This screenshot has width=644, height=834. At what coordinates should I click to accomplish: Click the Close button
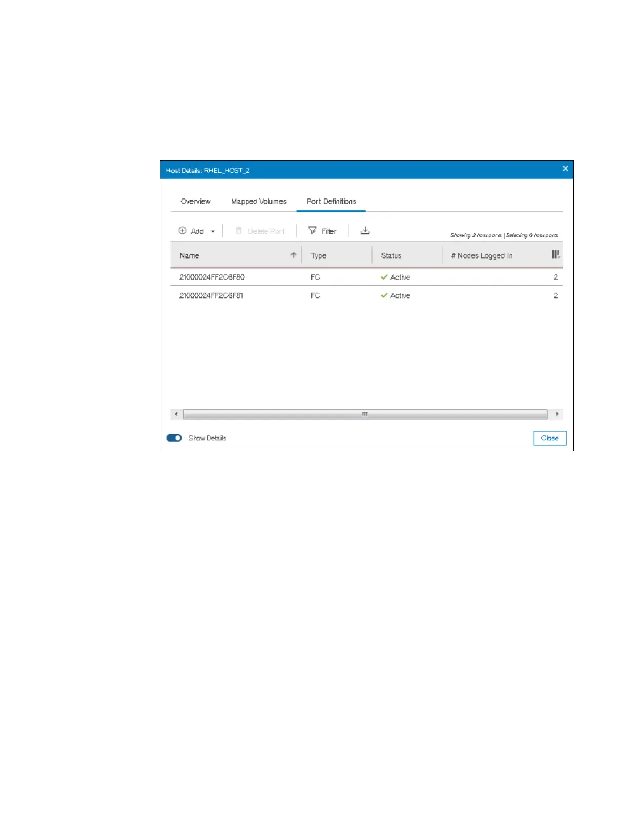[550, 438]
